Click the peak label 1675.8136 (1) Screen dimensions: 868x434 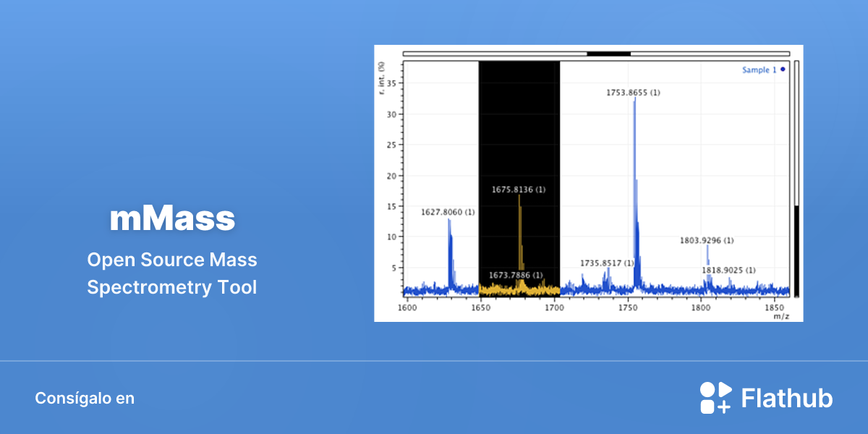pyautogui.click(x=519, y=190)
